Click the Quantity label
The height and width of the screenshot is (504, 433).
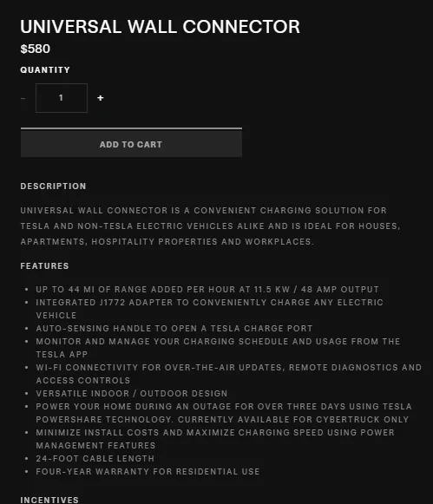point(45,69)
